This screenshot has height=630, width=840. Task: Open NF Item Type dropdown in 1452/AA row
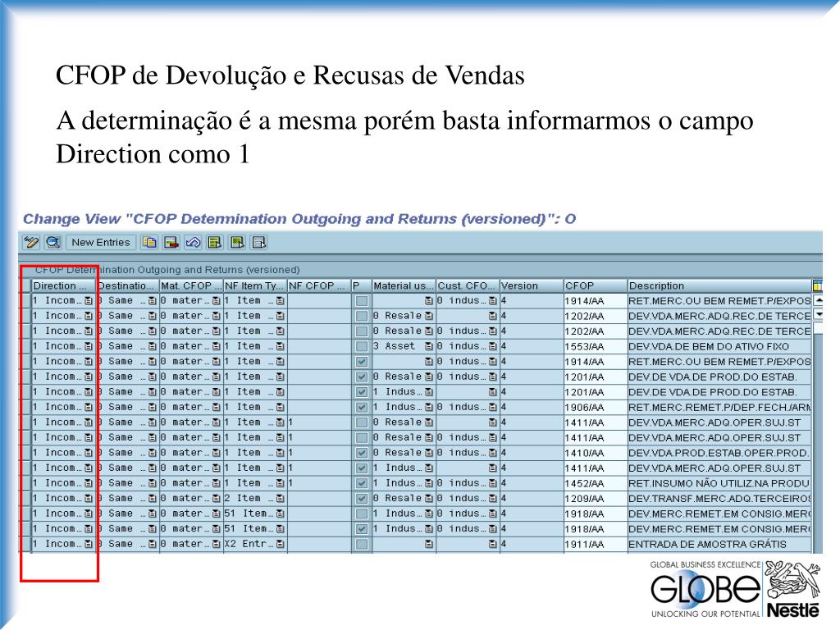(x=281, y=483)
